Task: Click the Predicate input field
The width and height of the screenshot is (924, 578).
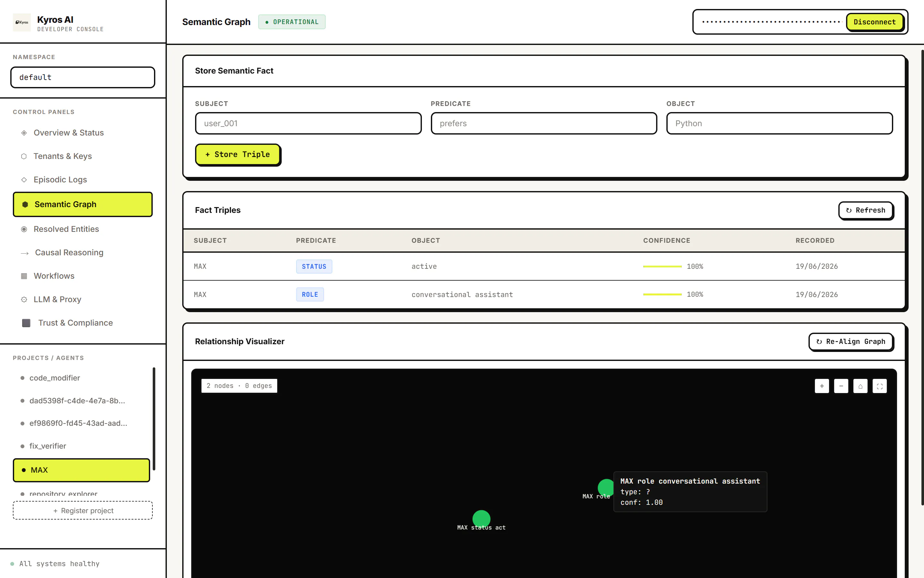Action: point(544,123)
